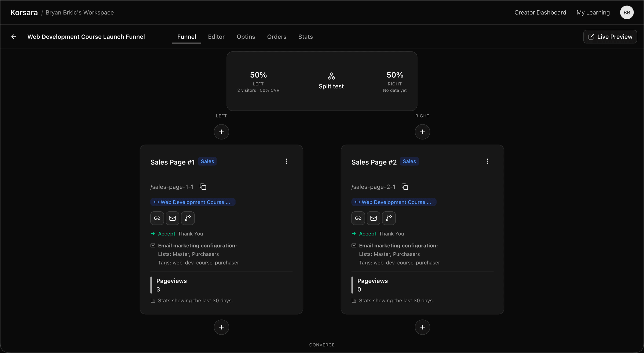Go back using the left arrow icon
This screenshot has height=353, width=644.
click(14, 37)
